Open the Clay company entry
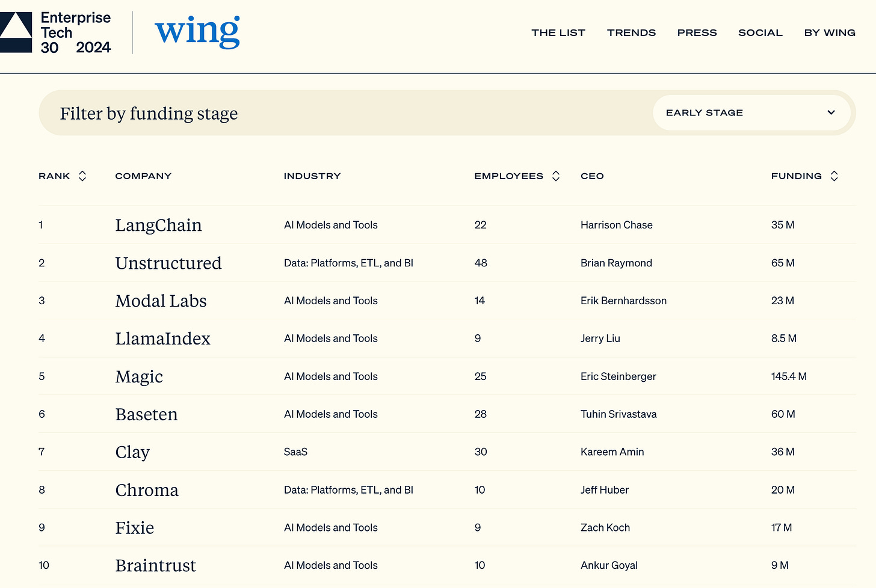 132,452
